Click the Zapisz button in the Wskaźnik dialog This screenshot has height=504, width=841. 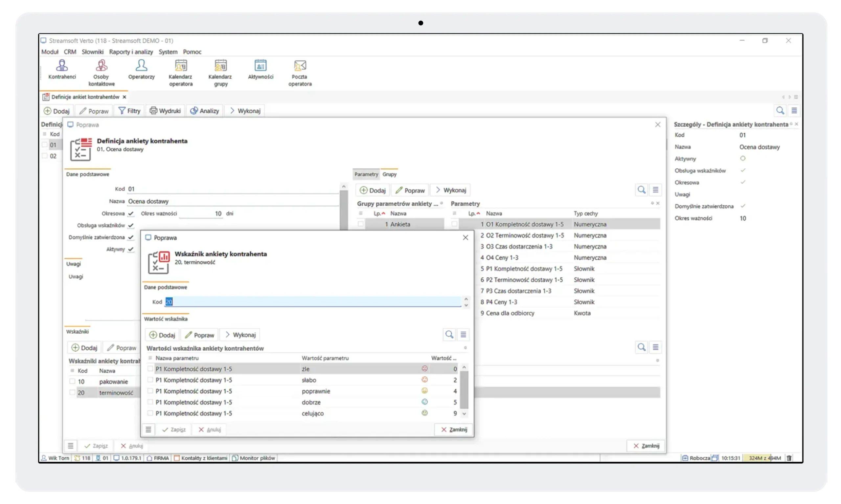click(x=174, y=429)
